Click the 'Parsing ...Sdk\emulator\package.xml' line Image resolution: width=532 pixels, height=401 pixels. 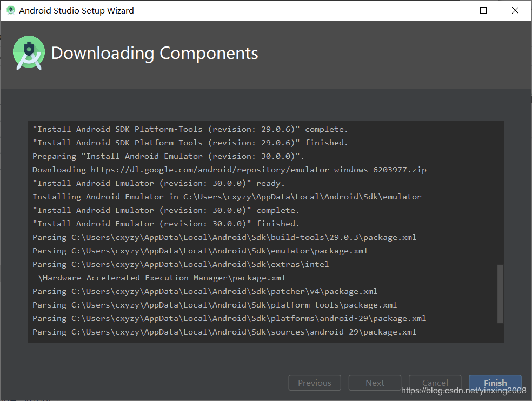pos(200,251)
